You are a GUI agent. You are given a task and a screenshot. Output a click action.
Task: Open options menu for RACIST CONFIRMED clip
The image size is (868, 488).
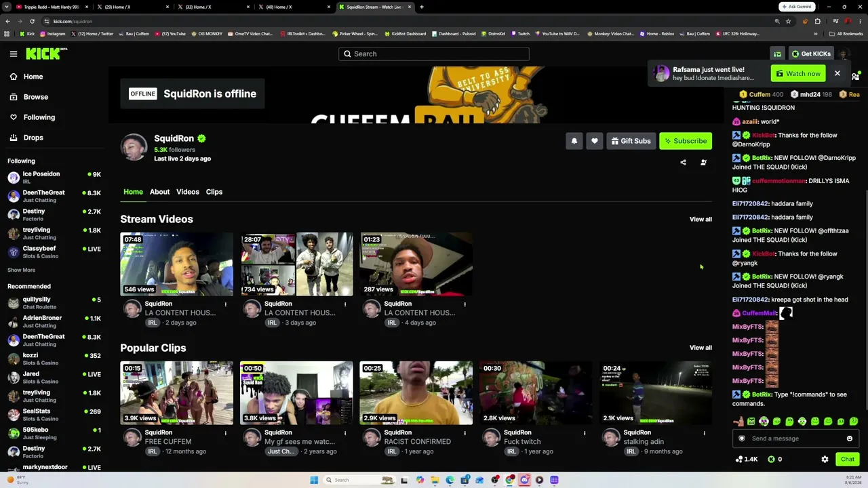(465, 433)
